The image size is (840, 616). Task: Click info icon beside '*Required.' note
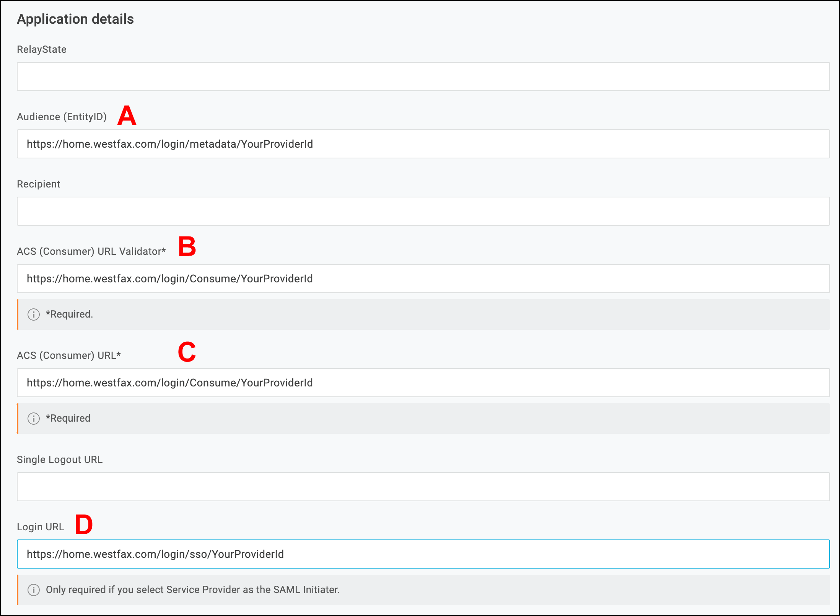coord(34,315)
